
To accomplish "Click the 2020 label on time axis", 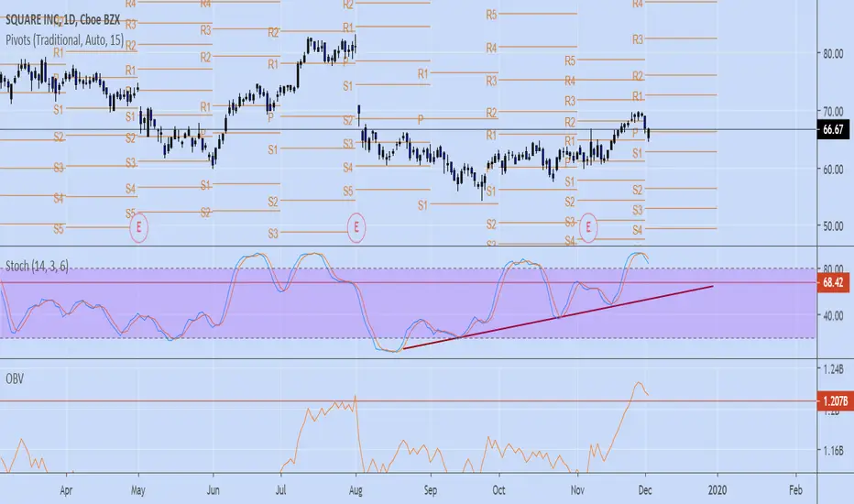I will 717,490.
